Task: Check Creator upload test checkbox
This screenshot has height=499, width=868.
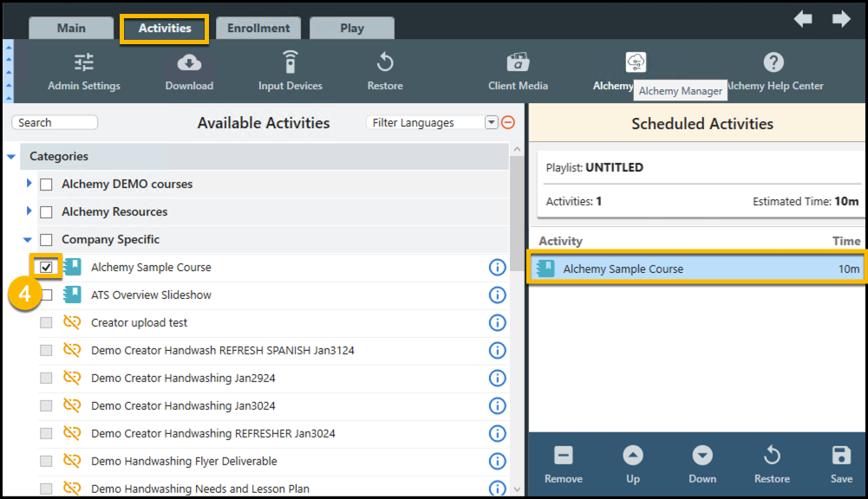Action: [47, 322]
